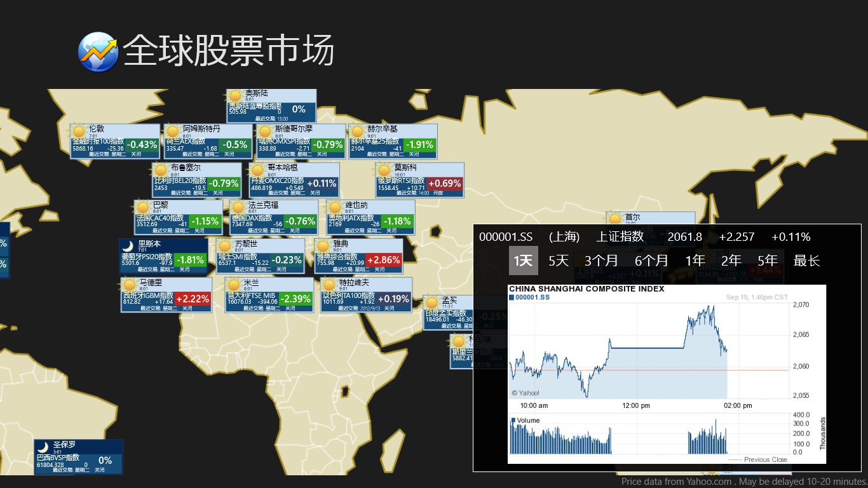Click the sun icon on the 布鲁塞尔 tile

[x=161, y=170]
